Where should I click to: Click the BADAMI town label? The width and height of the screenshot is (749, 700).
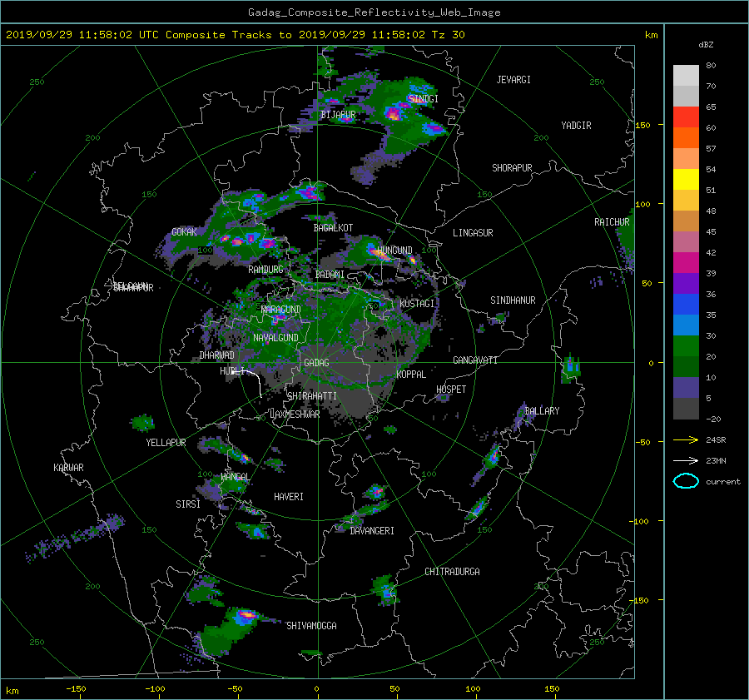click(x=330, y=275)
